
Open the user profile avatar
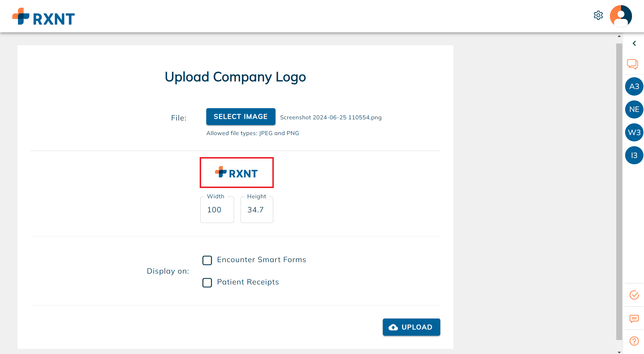621,16
